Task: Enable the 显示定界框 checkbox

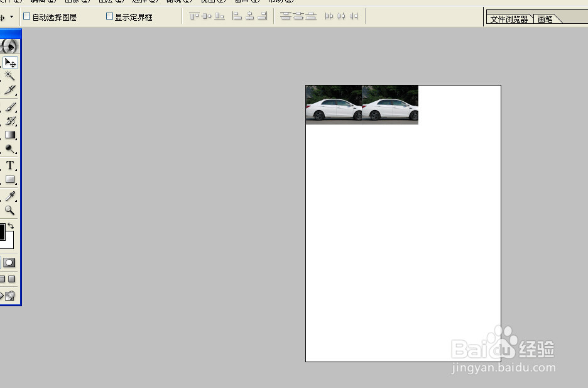Action: 109,16
